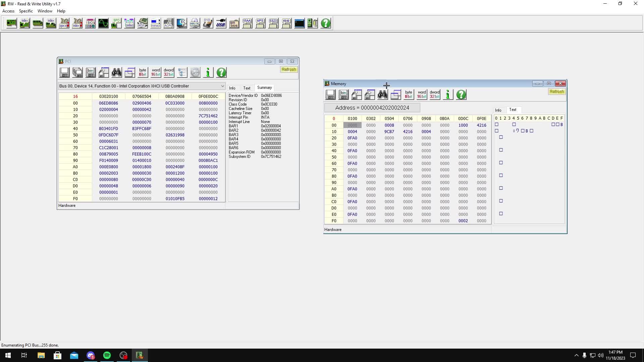Select highlighted Memory cell at row 00 column 0100
This screenshot has height=362, width=644.
point(352,125)
